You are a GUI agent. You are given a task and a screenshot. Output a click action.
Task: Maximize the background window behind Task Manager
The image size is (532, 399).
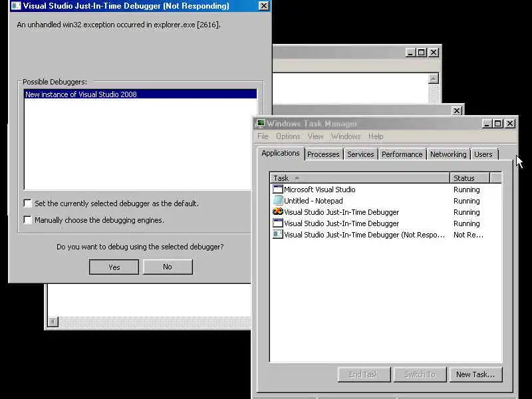pos(422,53)
